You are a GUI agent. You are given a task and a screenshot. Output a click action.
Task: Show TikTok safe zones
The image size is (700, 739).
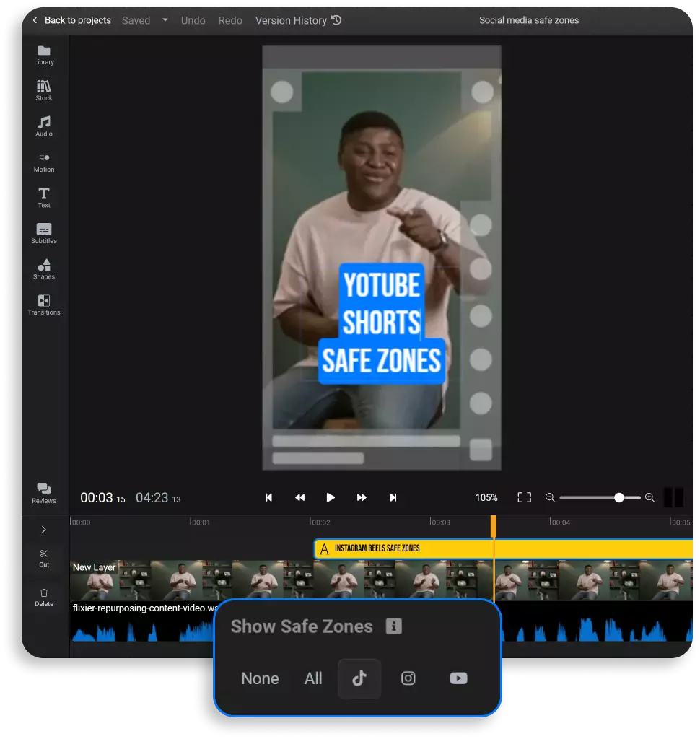click(359, 678)
